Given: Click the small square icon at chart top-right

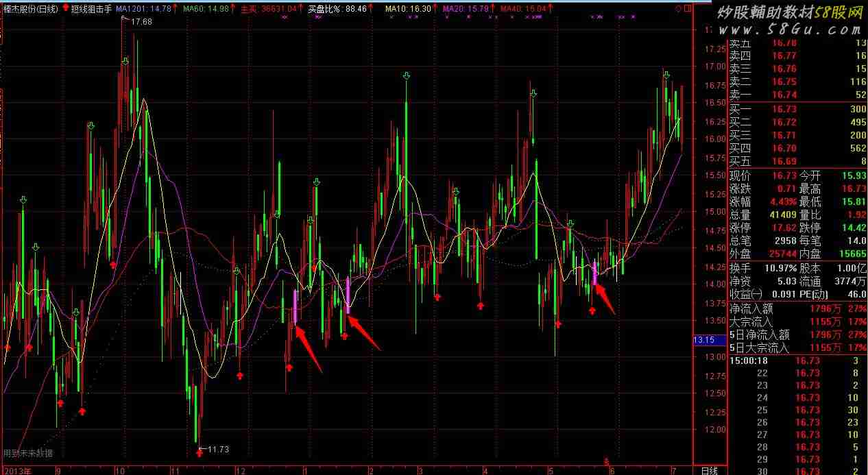Looking at the screenshot, I should pyautogui.click(x=687, y=9).
